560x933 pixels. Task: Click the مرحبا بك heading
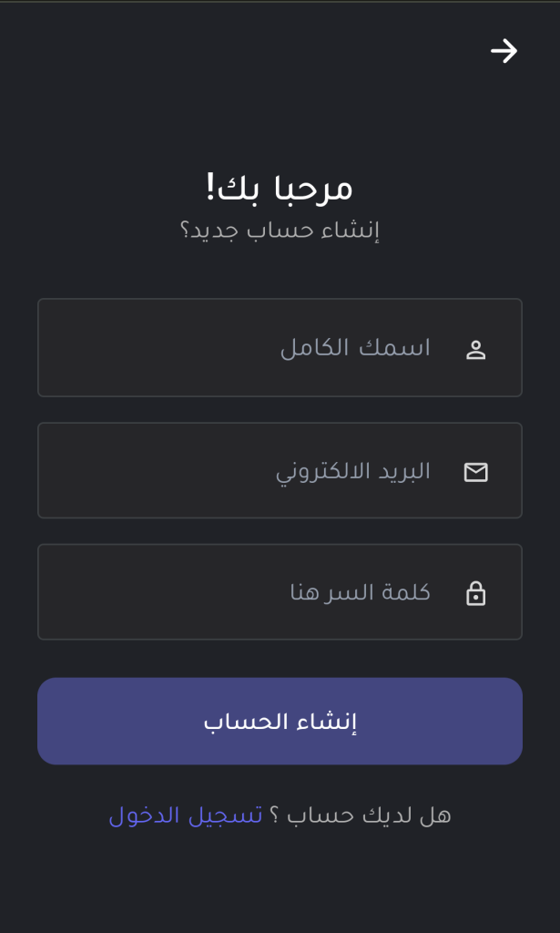(280, 185)
